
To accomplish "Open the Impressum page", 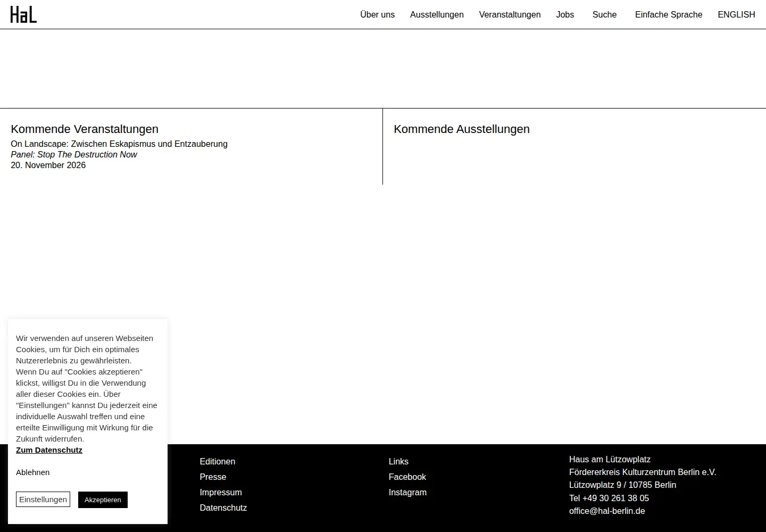I will pos(221,493).
